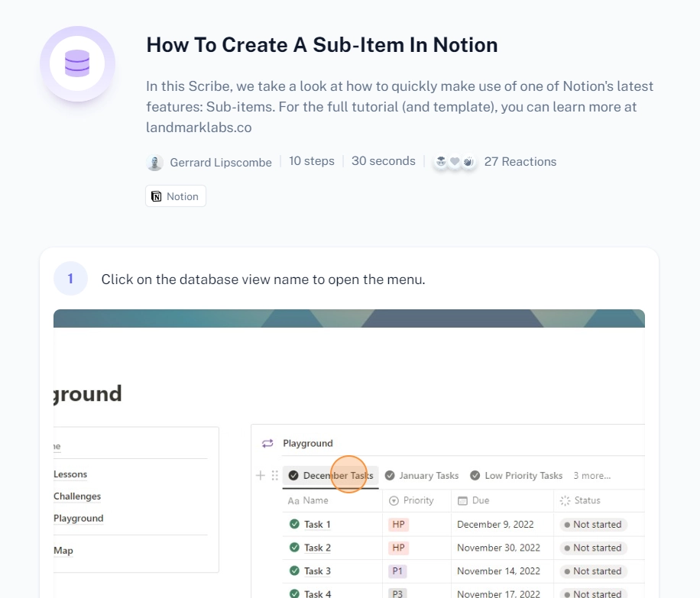Check off Task 1 green checkmark
700x598 pixels.
(x=294, y=524)
